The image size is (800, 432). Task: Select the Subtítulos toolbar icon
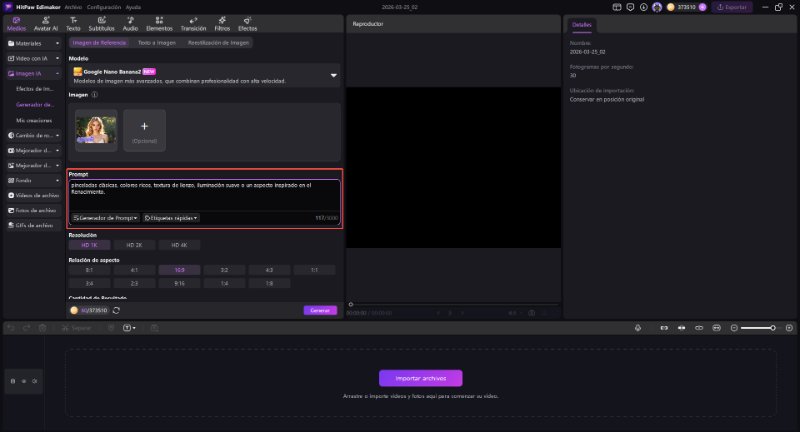pos(101,25)
